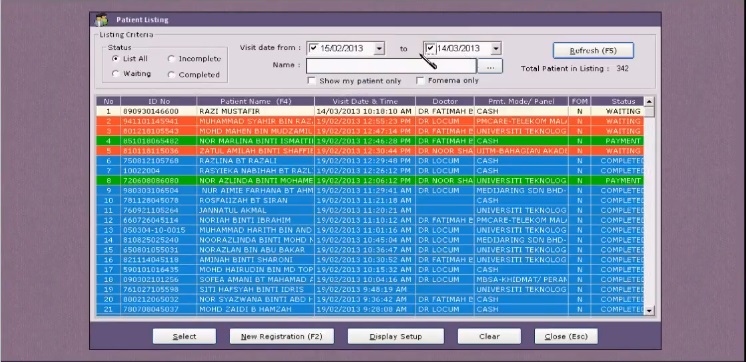Screen dimensions: 746x362
Task: Click the scrollbar thumb of patient list
Action: [x=649, y=111]
